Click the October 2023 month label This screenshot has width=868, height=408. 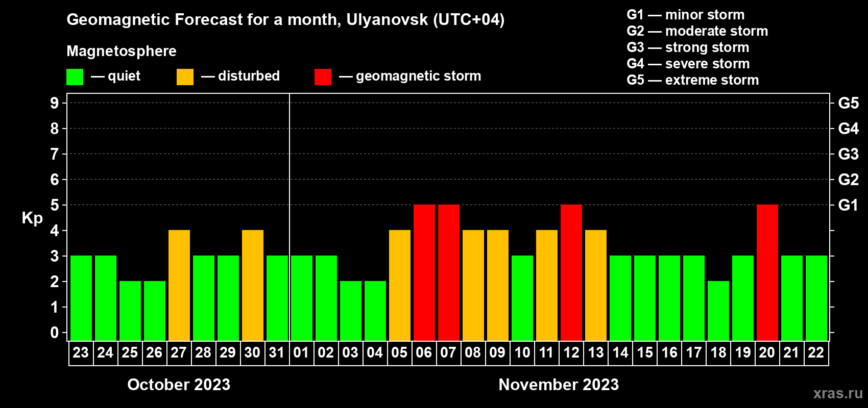[x=179, y=385]
